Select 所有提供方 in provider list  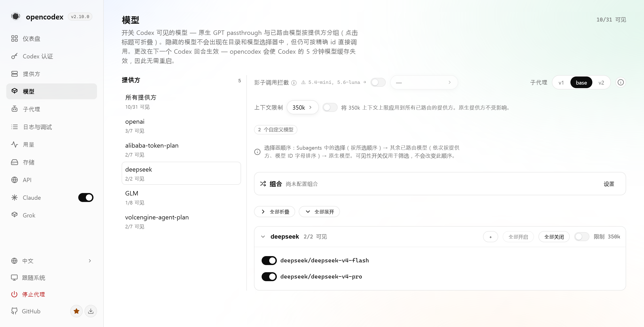tap(181, 101)
